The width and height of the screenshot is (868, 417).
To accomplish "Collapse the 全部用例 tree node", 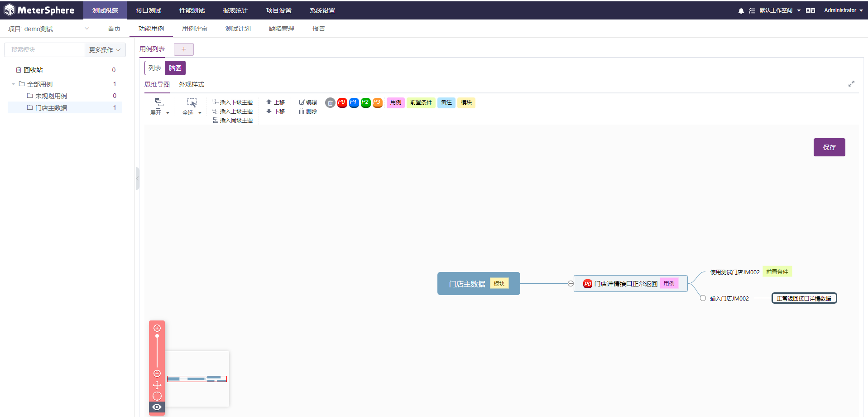I will 13,84.
